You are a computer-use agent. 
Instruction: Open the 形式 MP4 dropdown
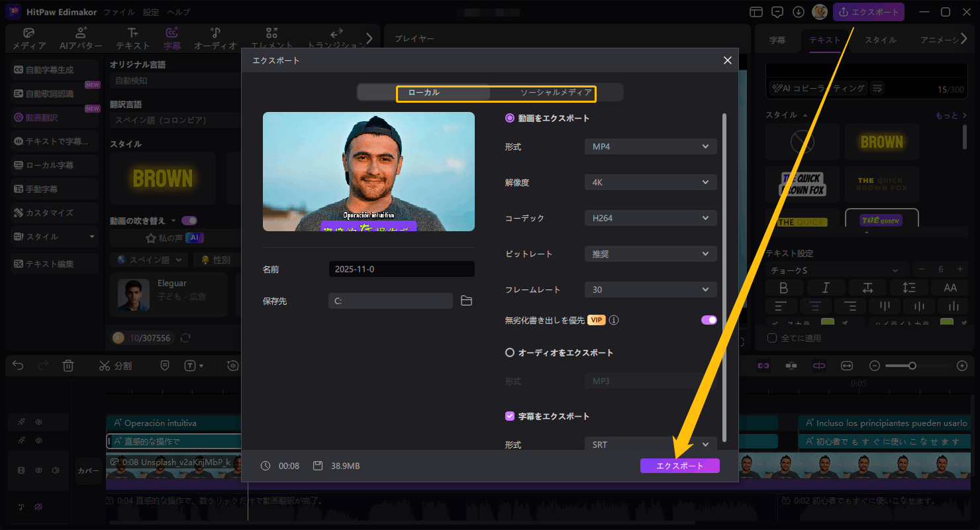click(x=650, y=146)
